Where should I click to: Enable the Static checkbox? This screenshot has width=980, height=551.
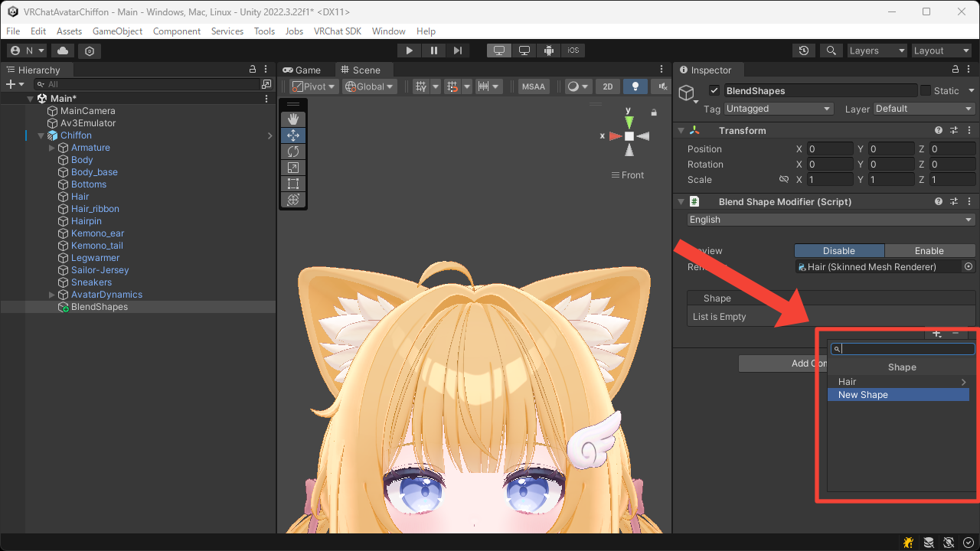pos(926,90)
